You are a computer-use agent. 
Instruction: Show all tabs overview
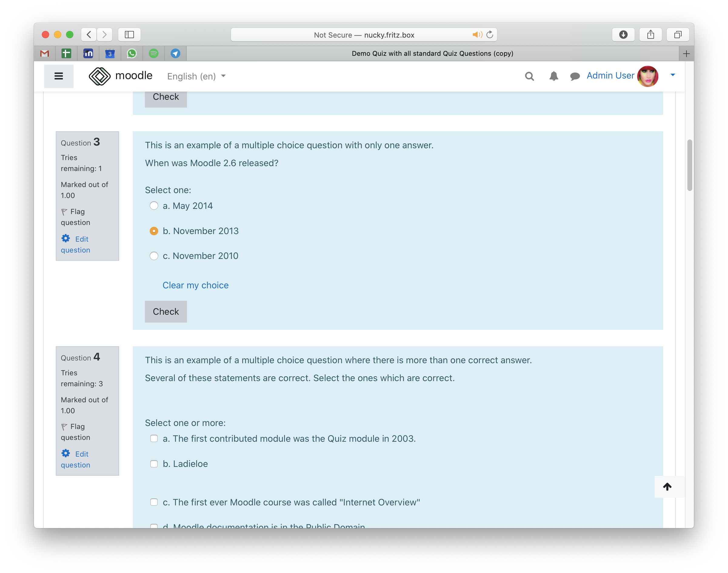[x=678, y=35]
